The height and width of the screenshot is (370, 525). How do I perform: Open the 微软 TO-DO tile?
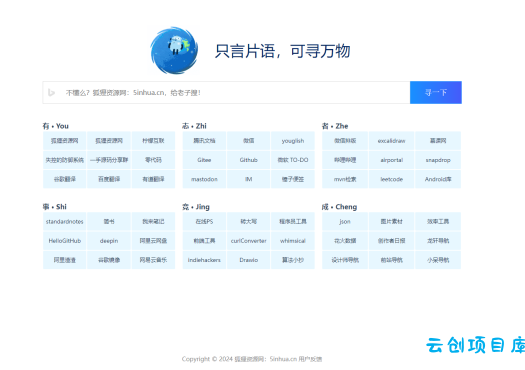click(x=293, y=160)
